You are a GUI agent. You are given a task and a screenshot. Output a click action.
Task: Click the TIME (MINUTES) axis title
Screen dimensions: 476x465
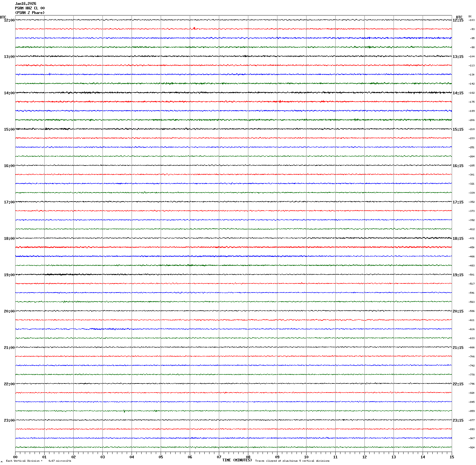coord(237,460)
